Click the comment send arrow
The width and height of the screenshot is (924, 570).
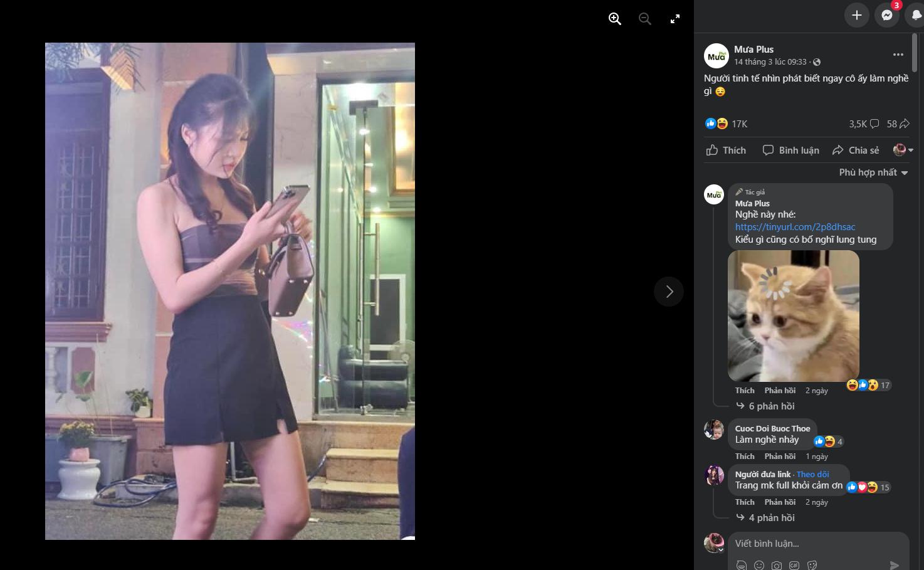[895, 565]
